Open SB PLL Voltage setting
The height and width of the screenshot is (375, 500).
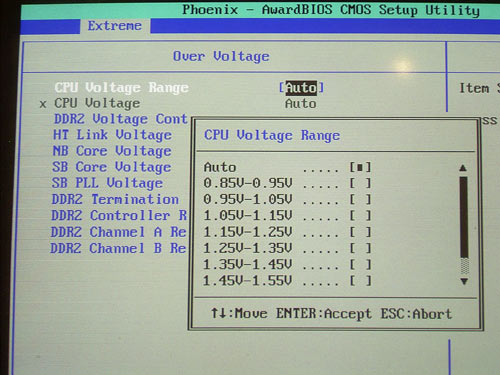[x=107, y=183]
